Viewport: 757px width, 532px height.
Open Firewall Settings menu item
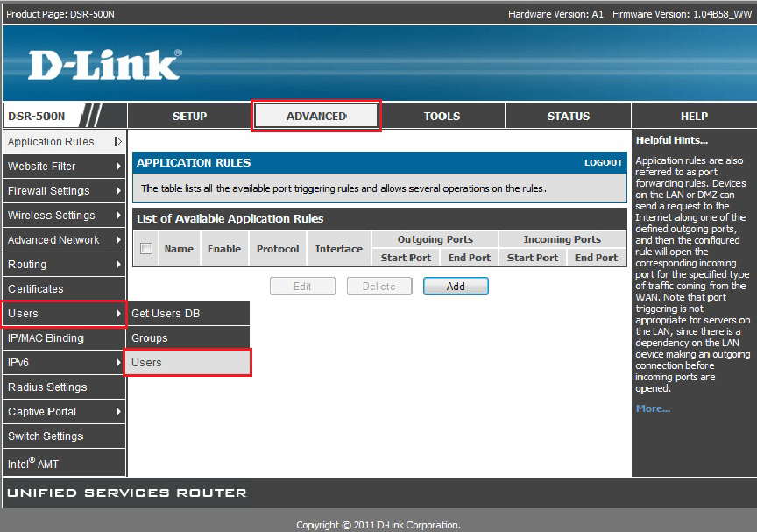(x=64, y=191)
